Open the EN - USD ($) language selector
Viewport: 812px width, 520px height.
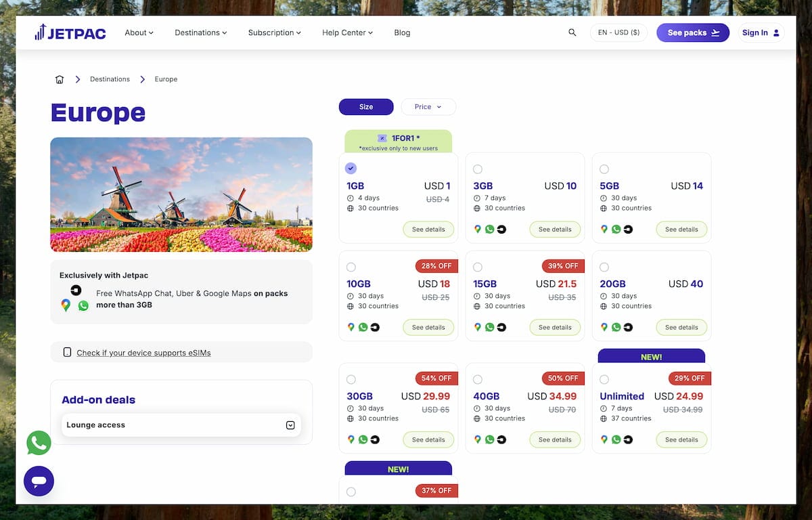pos(619,32)
